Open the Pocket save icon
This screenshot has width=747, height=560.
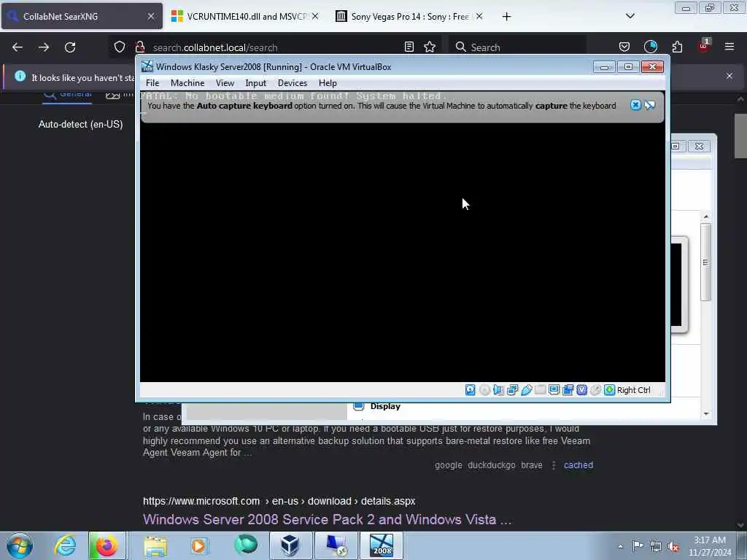click(624, 47)
